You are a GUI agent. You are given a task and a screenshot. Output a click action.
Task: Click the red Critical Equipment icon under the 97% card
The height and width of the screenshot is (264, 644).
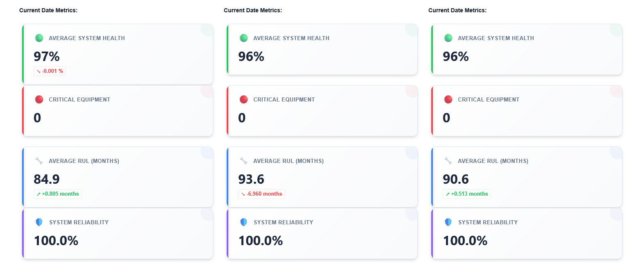coord(39,99)
